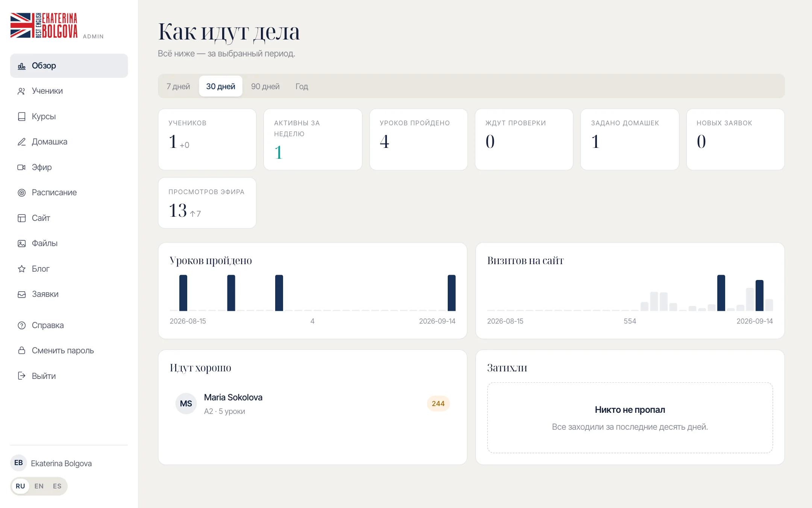812x508 pixels.
Task: Click the Курсы book icon
Action: (22, 117)
